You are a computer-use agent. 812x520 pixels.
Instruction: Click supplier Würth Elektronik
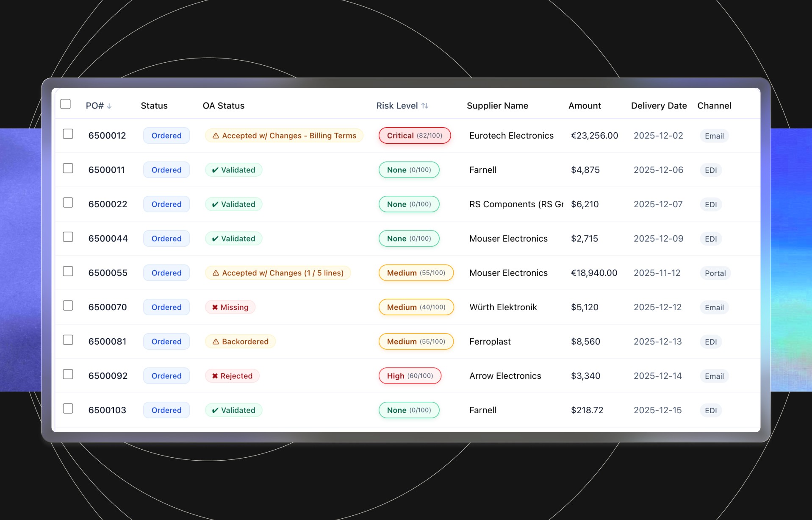point(503,307)
